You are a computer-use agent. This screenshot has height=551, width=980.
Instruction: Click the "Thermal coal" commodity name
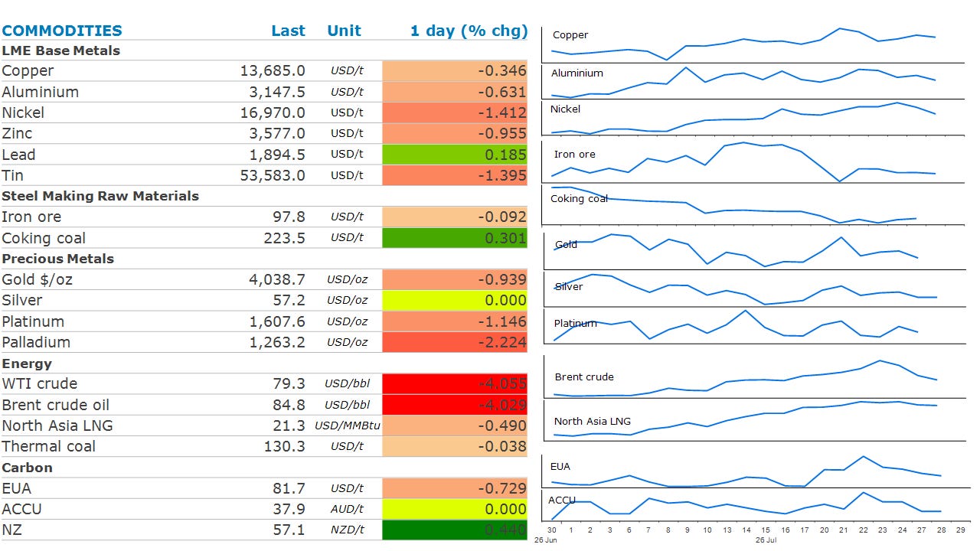(49, 446)
